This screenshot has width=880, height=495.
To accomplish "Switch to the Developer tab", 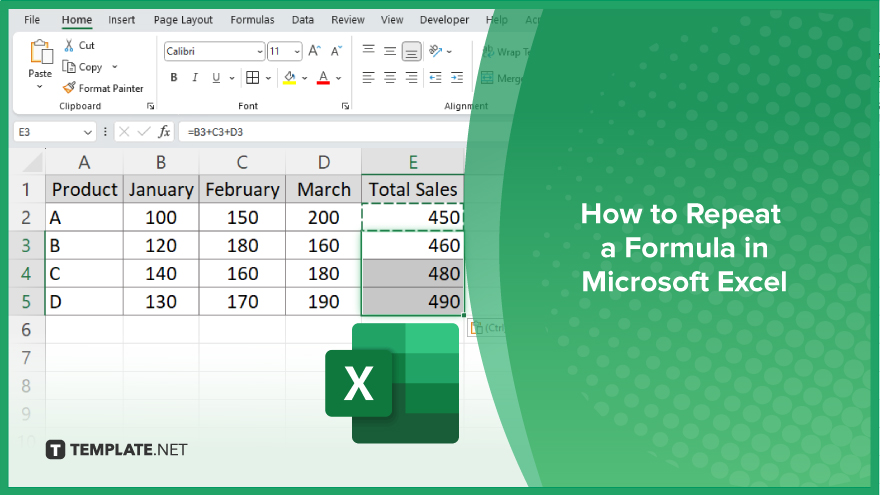I will coord(444,20).
